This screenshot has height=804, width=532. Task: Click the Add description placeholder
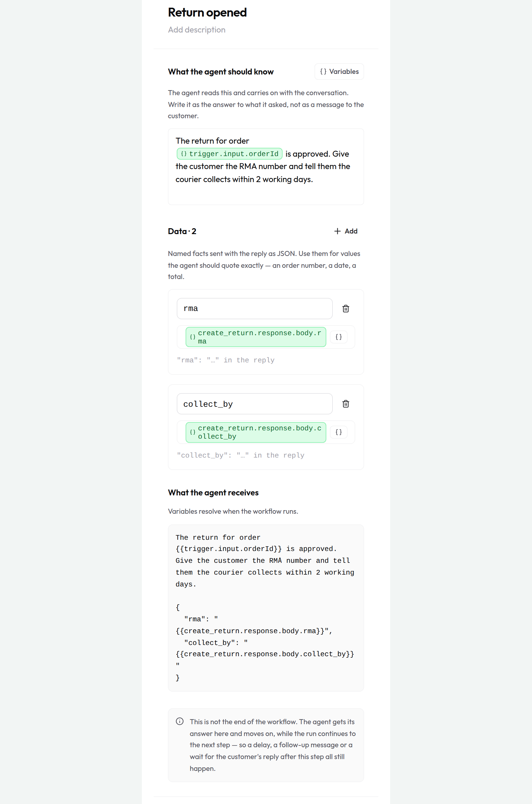click(197, 30)
